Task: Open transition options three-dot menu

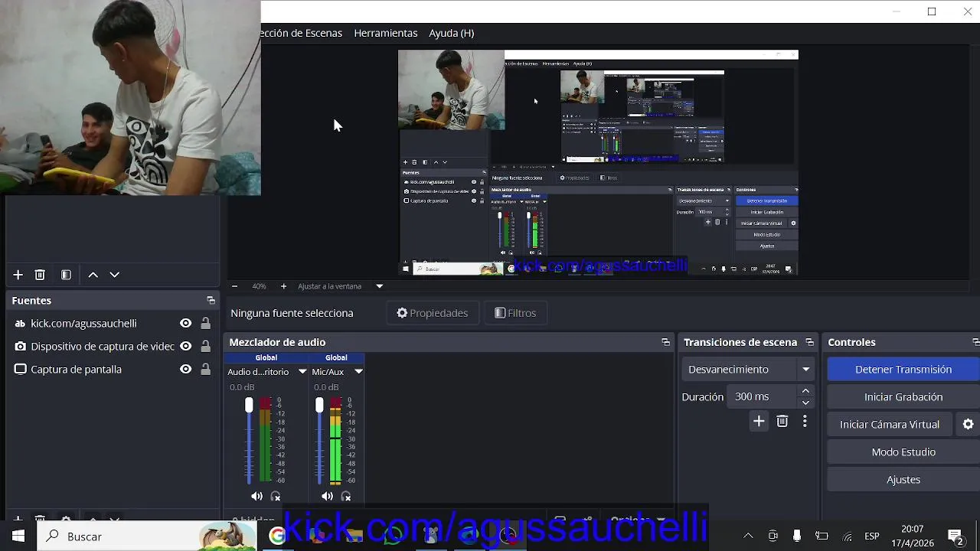Action: tap(805, 421)
